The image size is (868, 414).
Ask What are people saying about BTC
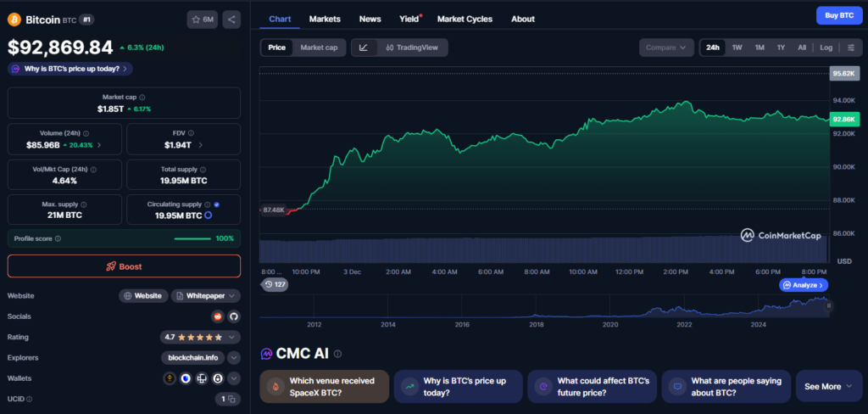[x=726, y=386]
